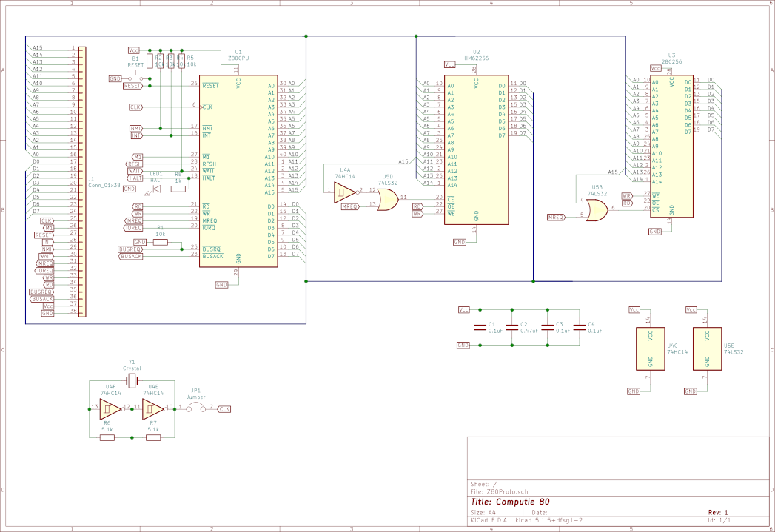Select the U1 Z80CPU chip symbol
Screen dimensions: 775x532
(238, 171)
